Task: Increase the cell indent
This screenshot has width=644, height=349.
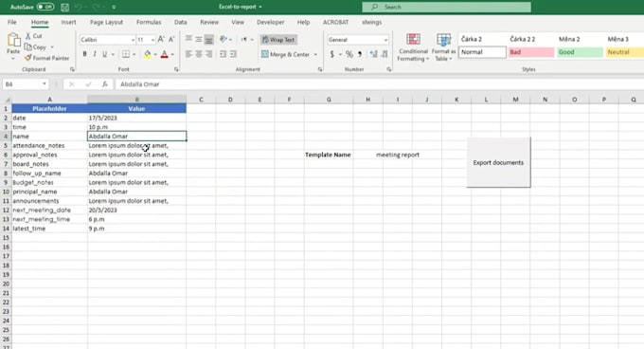Action: coord(233,54)
